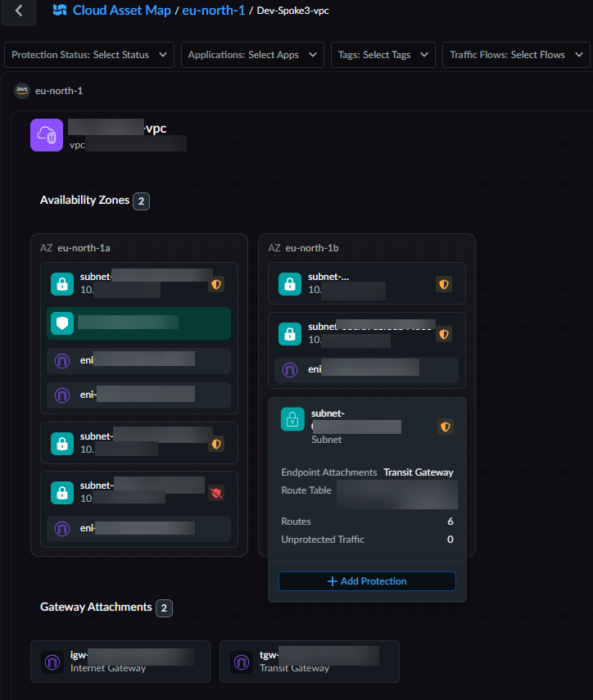Open the Cloud Asset Map breadcrumb link
Viewport: 593px width, 700px height.
[121, 11]
